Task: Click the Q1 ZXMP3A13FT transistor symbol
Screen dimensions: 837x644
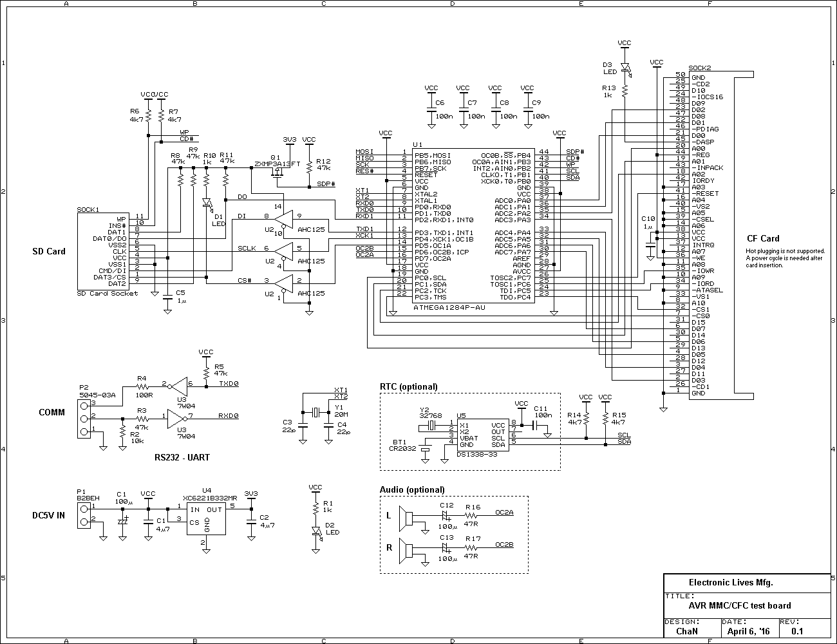Action: pos(277,174)
